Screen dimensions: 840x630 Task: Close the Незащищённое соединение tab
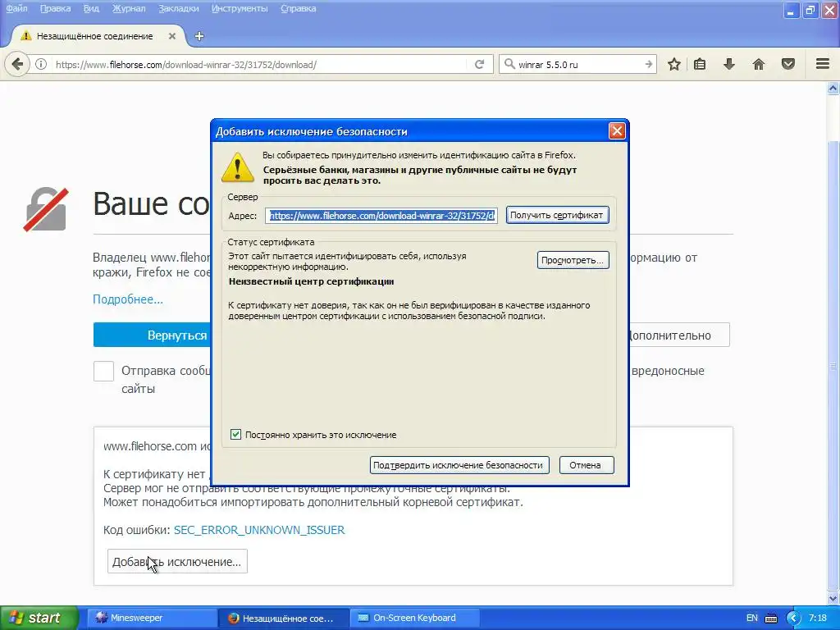tap(172, 36)
